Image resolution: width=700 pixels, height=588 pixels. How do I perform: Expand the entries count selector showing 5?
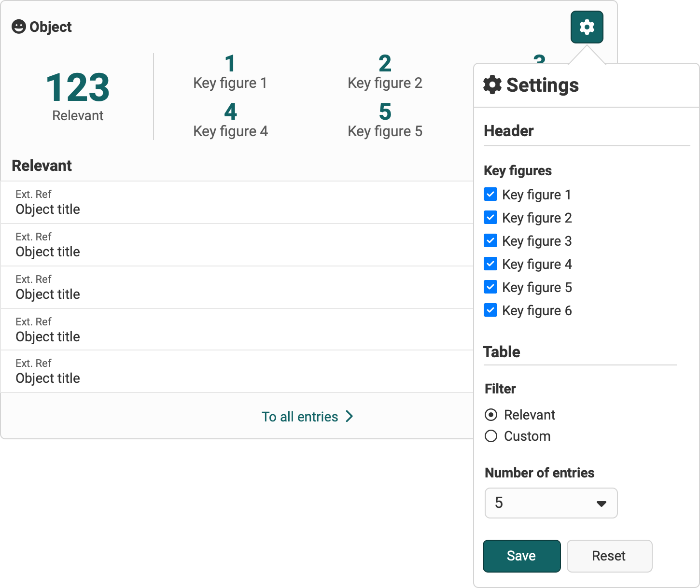[x=551, y=503]
